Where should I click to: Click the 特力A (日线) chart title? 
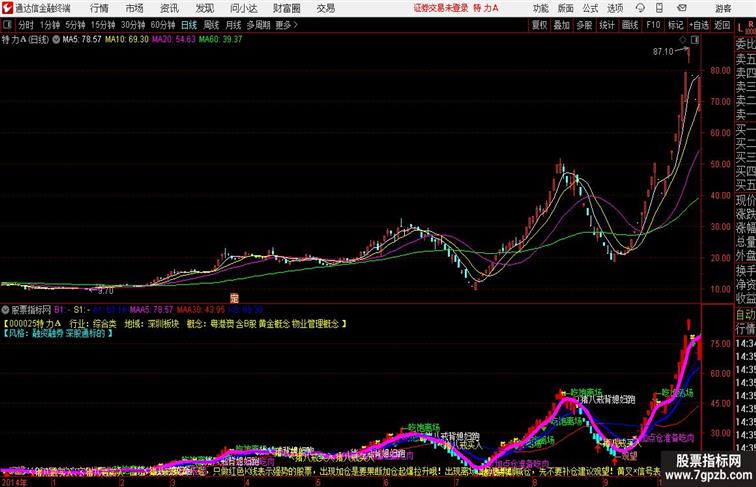pos(26,40)
